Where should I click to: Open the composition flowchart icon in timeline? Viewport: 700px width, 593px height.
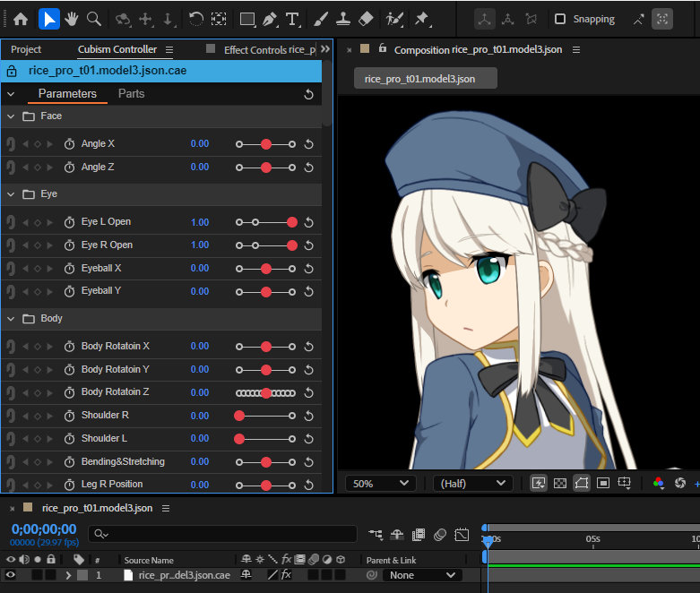[376, 534]
